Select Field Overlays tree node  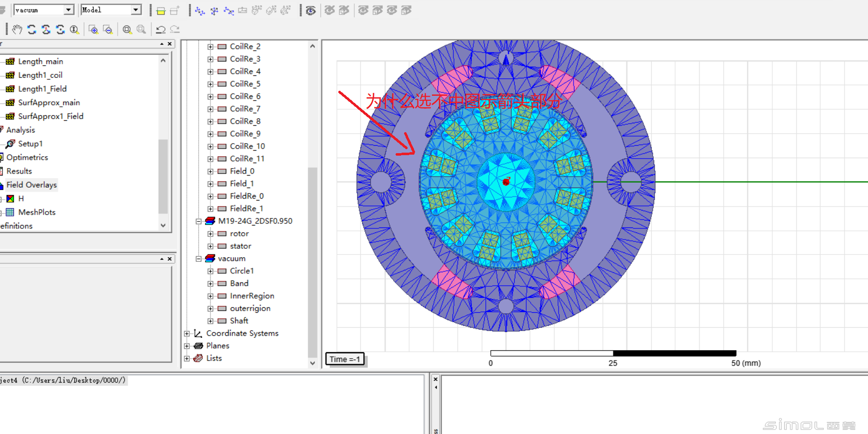tap(31, 185)
